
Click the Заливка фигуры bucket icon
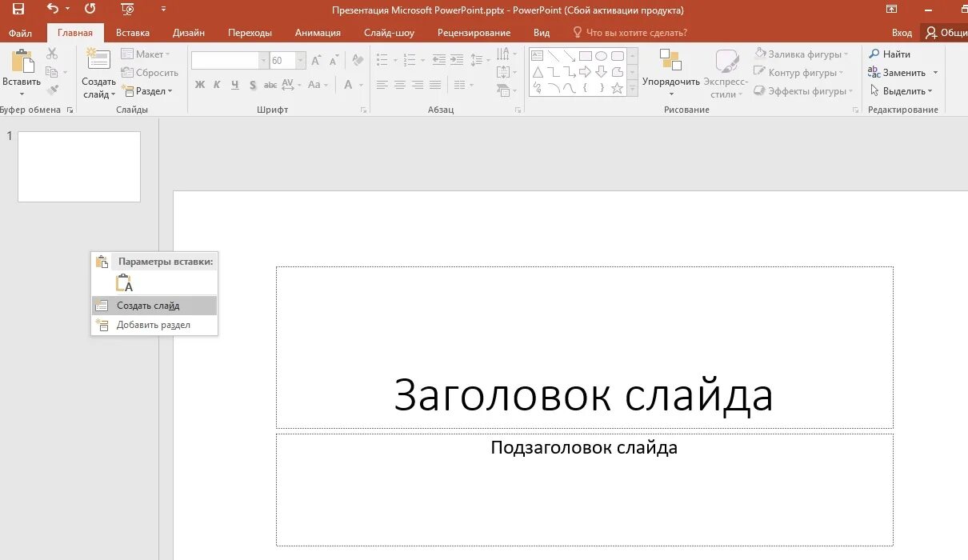(760, 54)
